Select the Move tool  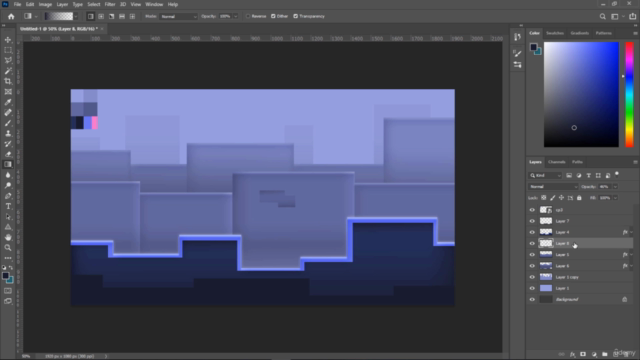click(8, 40)
